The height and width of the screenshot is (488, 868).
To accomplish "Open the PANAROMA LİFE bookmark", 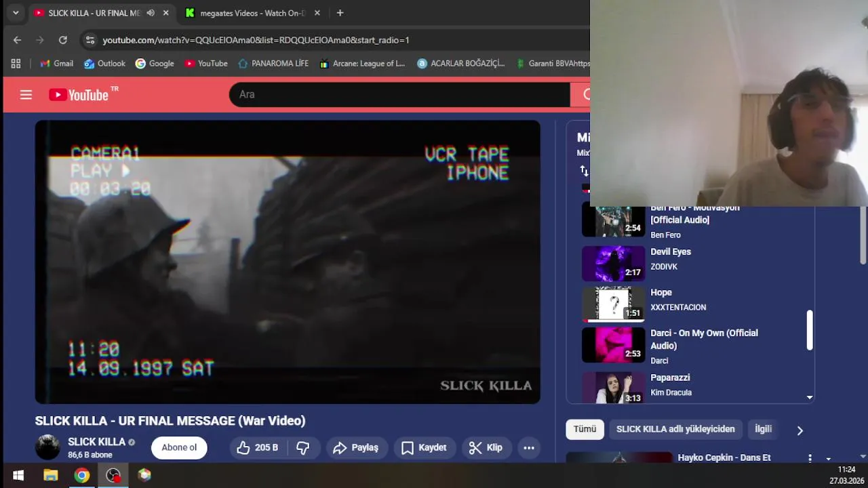I will click(x=273, y=64).
